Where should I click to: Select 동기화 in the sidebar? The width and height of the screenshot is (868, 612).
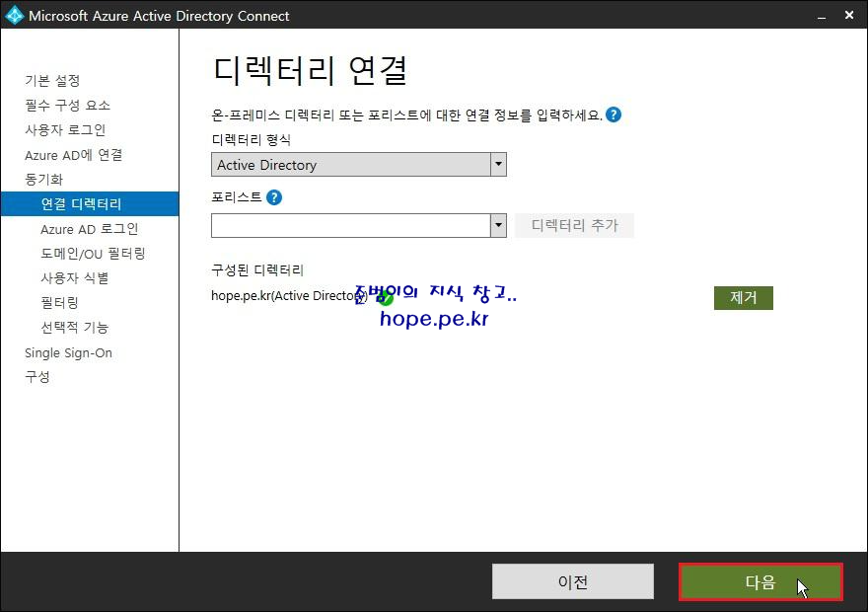(x=43, y=180)
